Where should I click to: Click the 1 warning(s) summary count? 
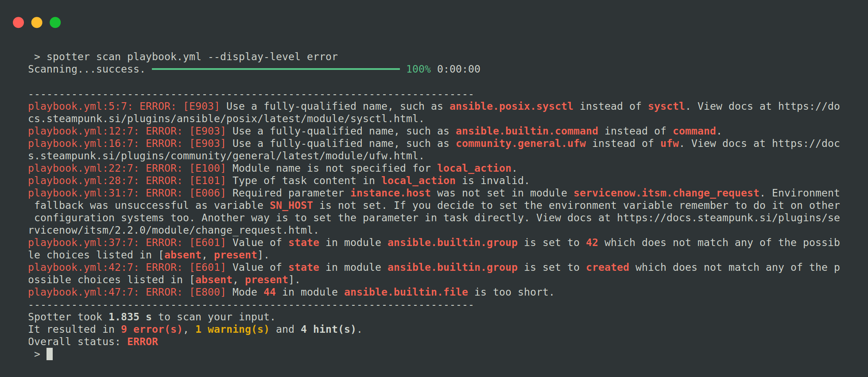coord(232,329)
